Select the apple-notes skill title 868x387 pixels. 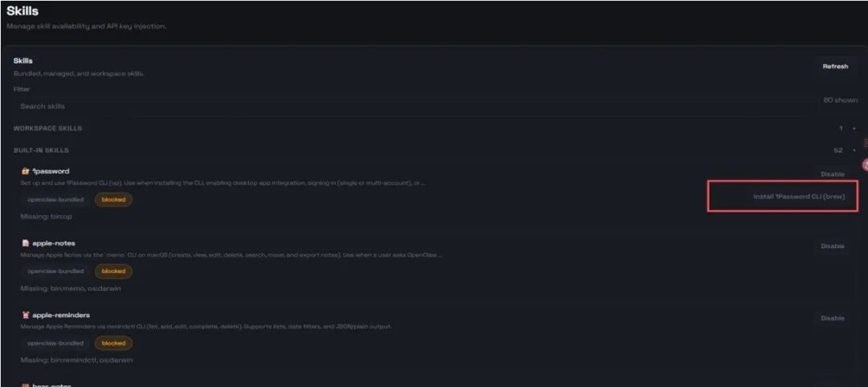[54, 243]
